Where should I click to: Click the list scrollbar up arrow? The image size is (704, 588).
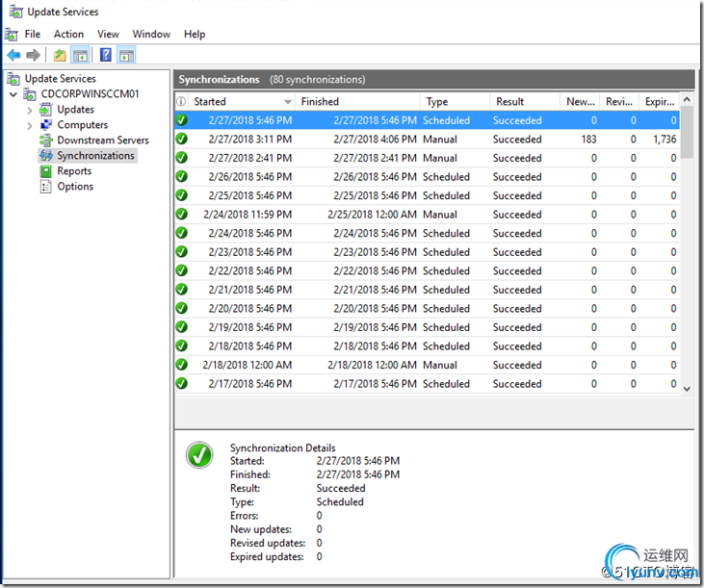[x=687, y=100]
